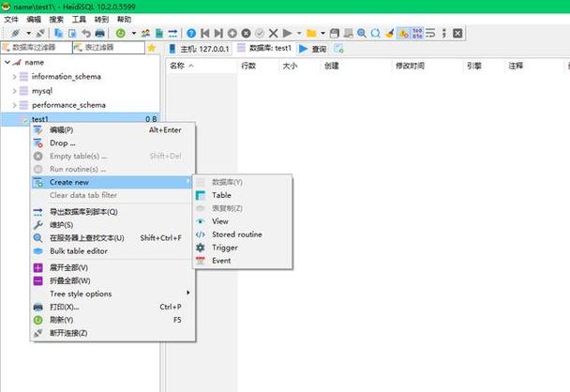Select Bulk table editor menu entry
The height and width of the screenshot is (392, 570).
point(112,251)
